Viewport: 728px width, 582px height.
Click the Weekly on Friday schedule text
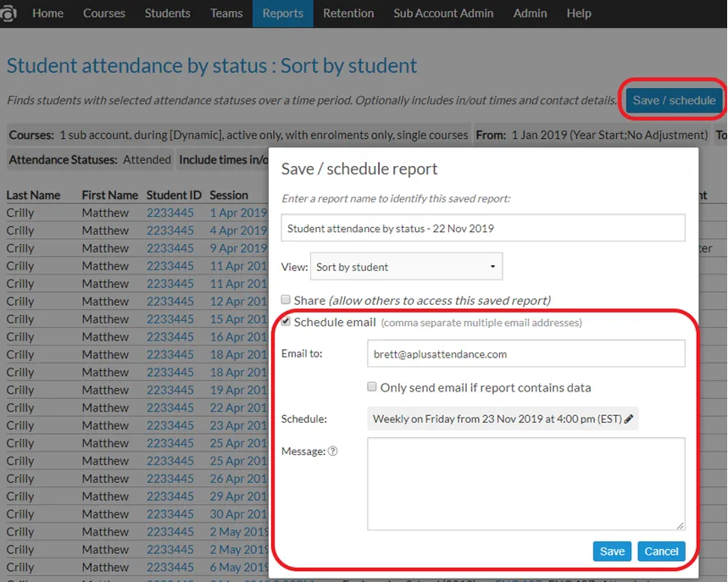click(x=497, y=418)
